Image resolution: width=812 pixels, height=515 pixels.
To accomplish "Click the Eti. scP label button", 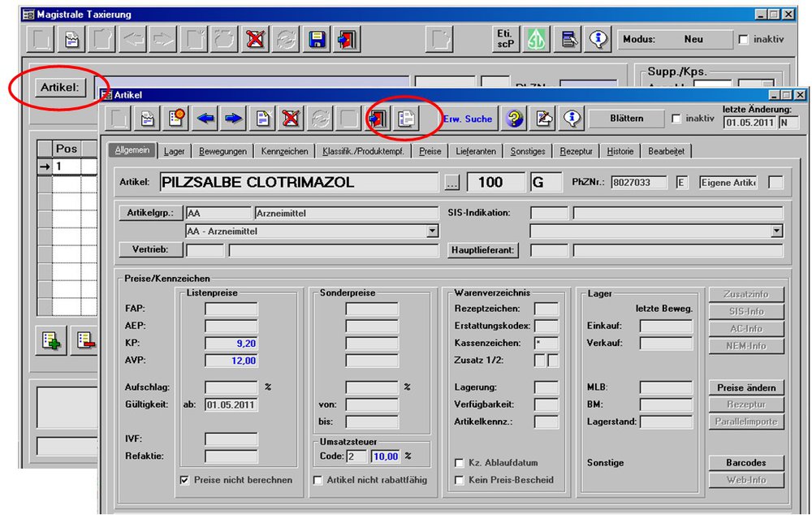I will pos(505,39).
